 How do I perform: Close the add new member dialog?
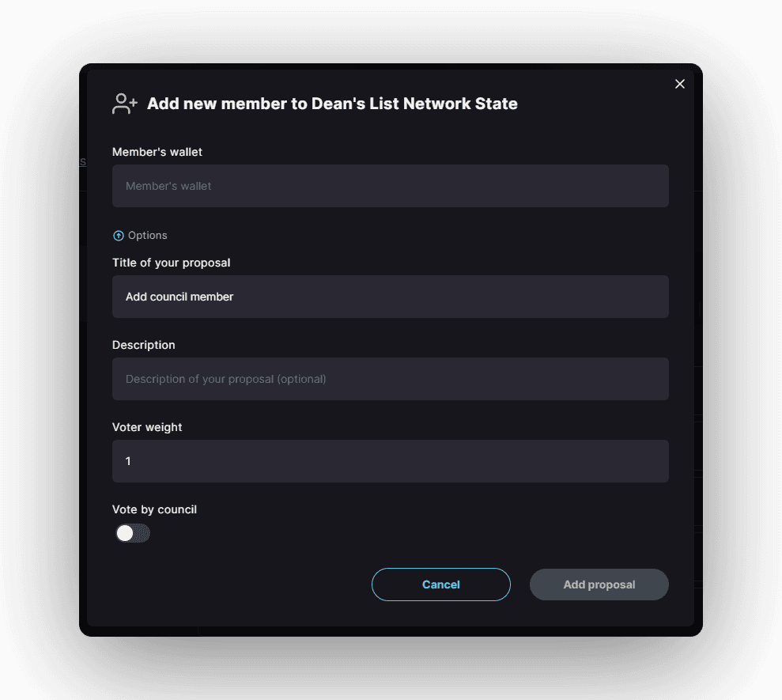coord(680,84)
